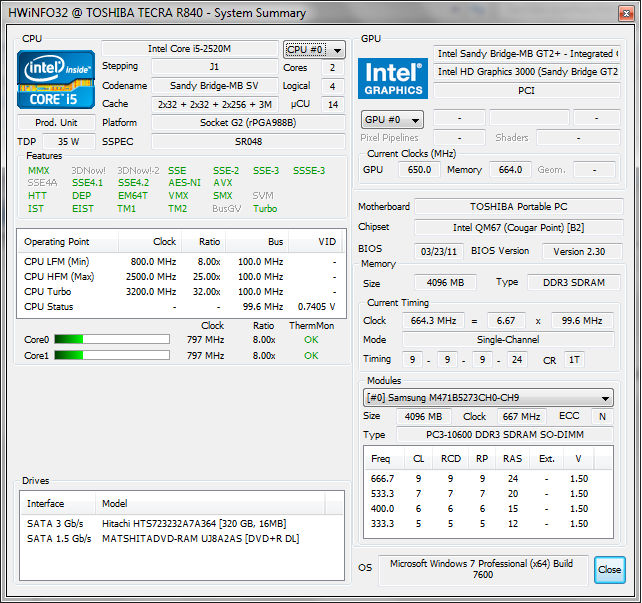Image resolution: width=642 pixels, height=603 pixels.
Task: Select the 533.3 frequency timing row
Action: pos(488,494)
